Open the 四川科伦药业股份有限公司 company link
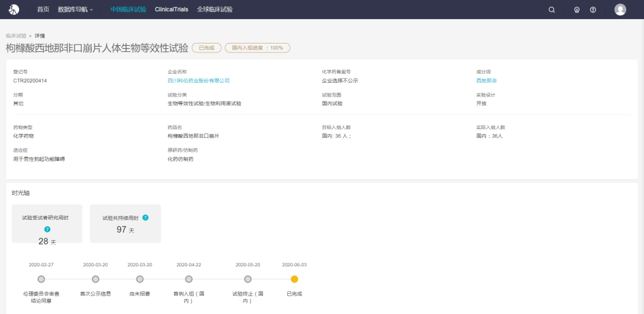Screen dimensions: 644x314 (199, 80)
